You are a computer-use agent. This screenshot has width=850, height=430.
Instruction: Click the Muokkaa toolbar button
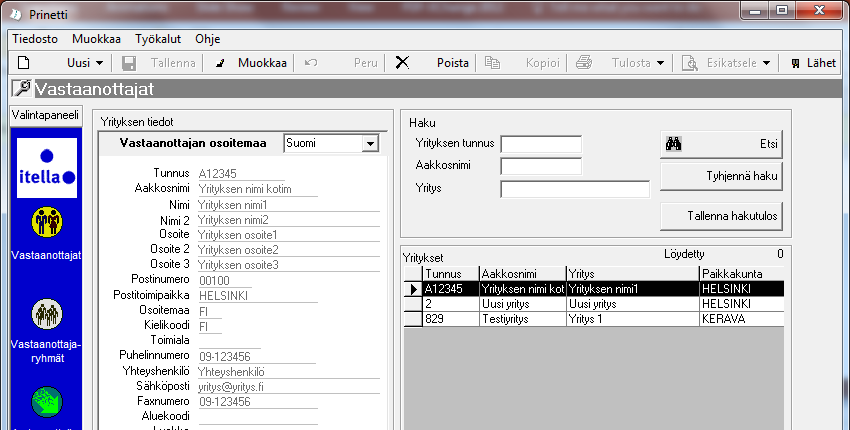262,63
